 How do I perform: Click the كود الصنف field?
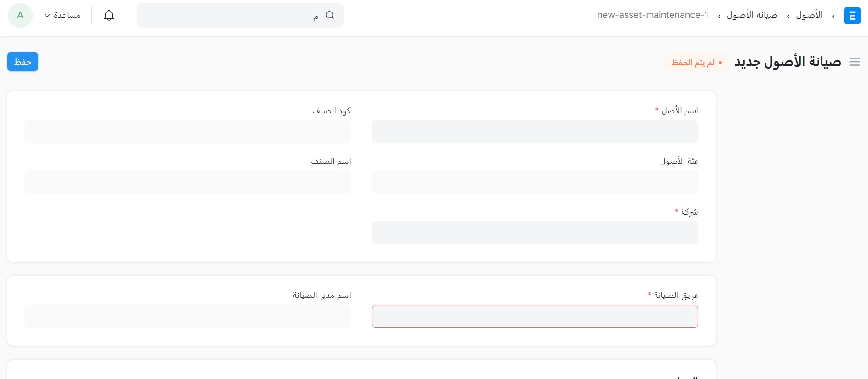pos(188,132)
